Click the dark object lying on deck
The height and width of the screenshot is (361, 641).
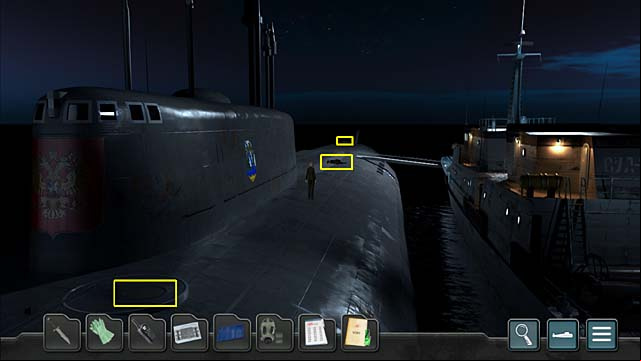[336, 163]
